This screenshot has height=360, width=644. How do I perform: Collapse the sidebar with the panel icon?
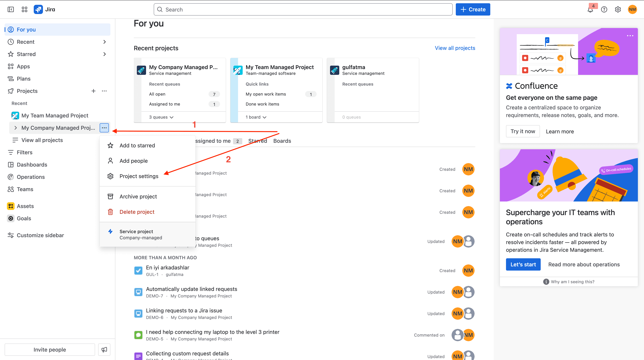[11, 10]
